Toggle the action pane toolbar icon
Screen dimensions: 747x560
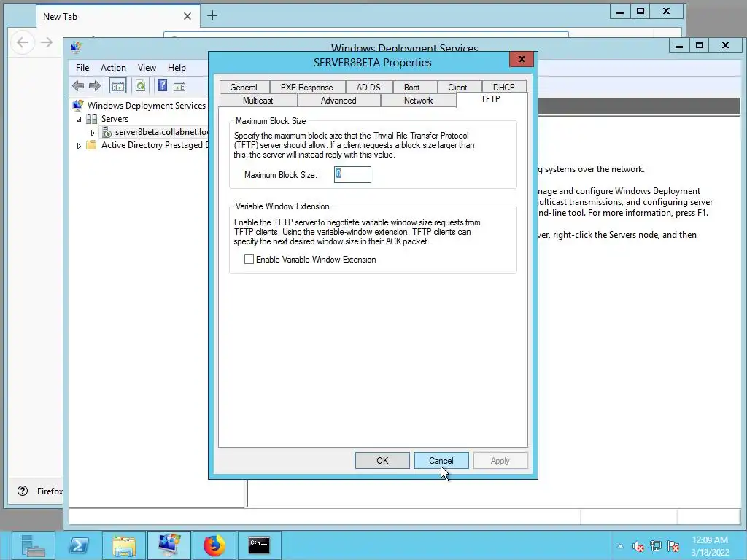click(179, 86)
